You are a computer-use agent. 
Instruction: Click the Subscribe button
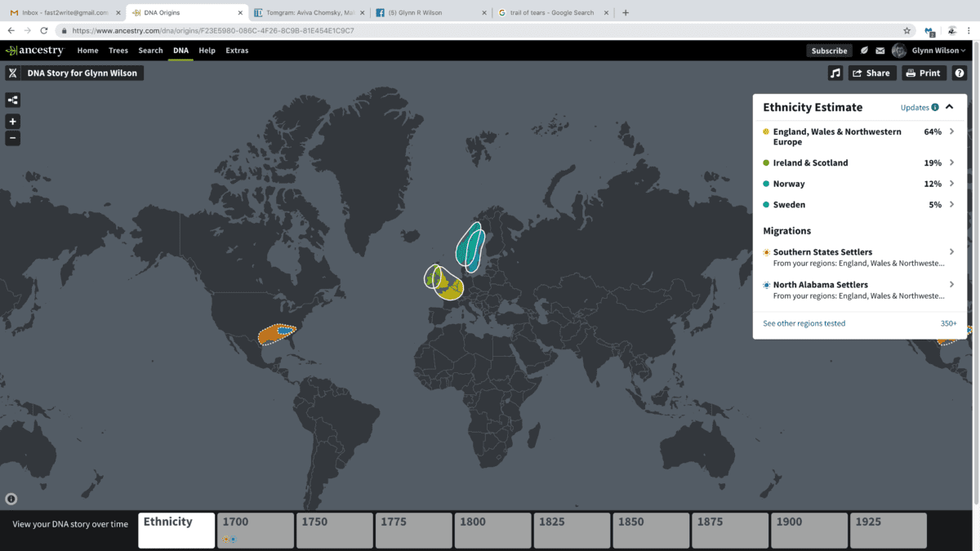[829, 51]
